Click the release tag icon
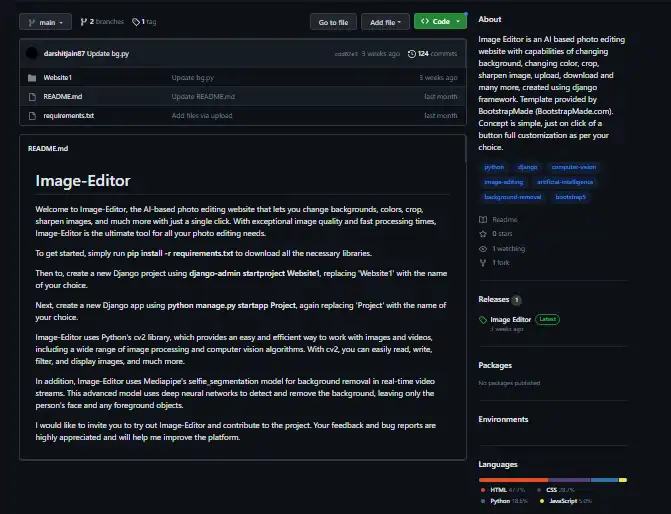 [x=483, y=320]
